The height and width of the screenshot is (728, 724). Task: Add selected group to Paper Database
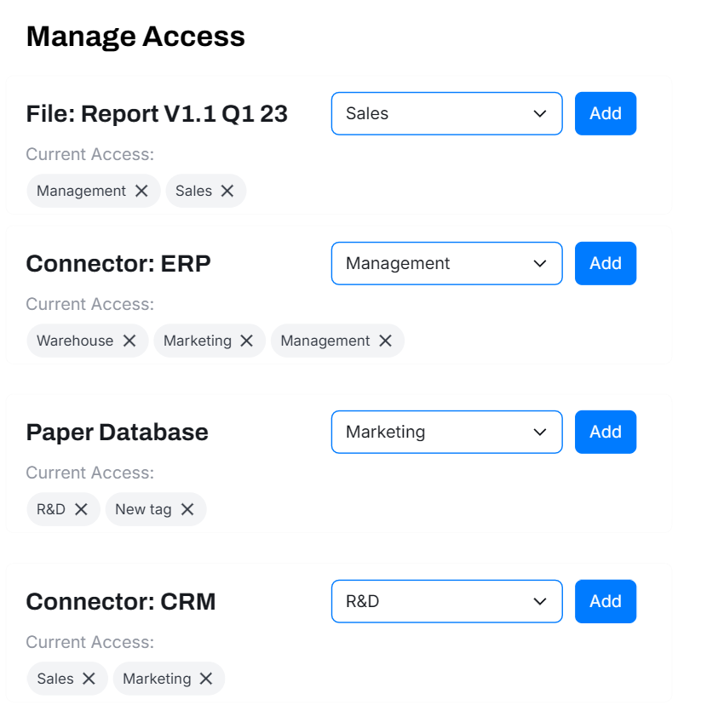[606, 433]
